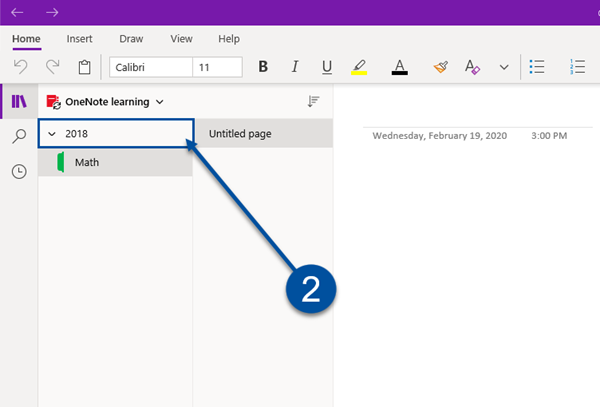Apply numbered list
The width and height of the screenshot is (600, 407).
pyautogui.click(x=577, y=67)
